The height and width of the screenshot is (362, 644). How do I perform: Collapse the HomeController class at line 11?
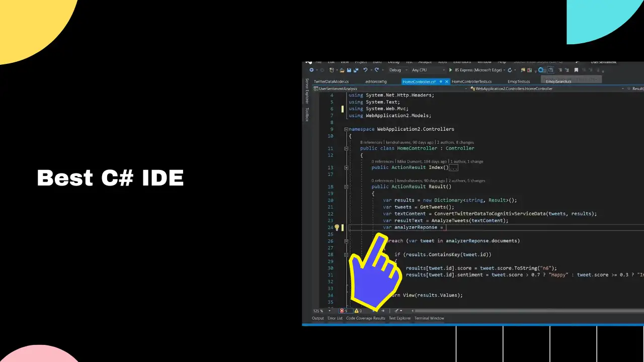click(x=346, y=148)
